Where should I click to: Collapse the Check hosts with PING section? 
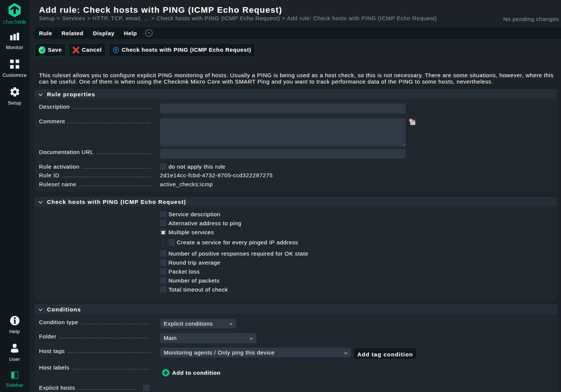point(40,202)
